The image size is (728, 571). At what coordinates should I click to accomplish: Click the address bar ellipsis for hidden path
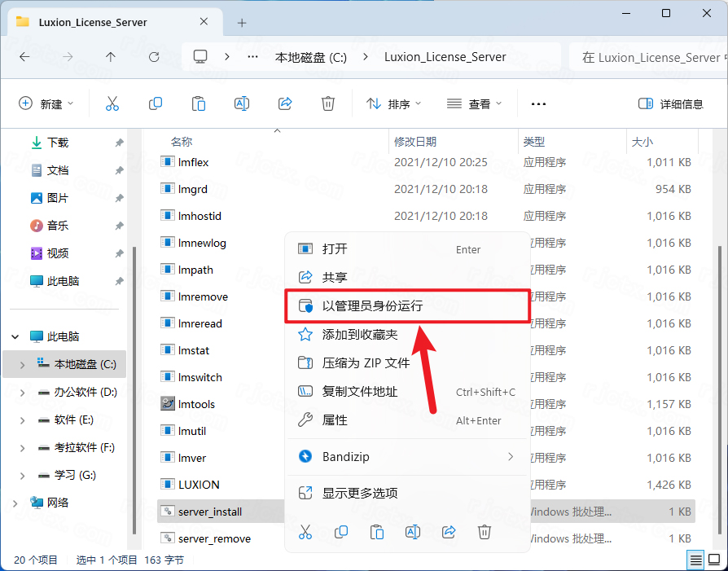tap(252, 57)
